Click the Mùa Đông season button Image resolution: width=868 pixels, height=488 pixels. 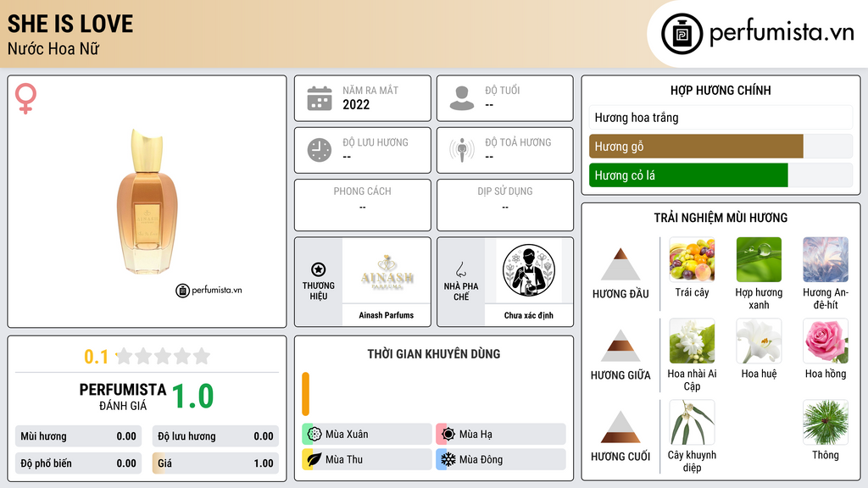click(x=501, y=459)
